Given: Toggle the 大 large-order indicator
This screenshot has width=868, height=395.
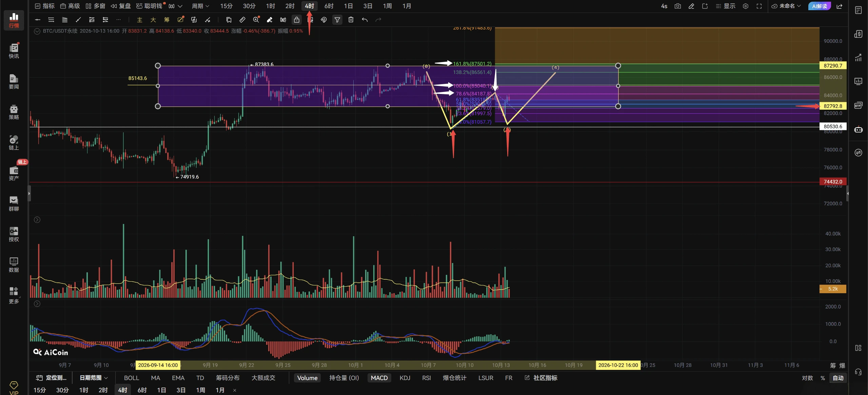Looking at the screenshot, I should pos(153,20).
